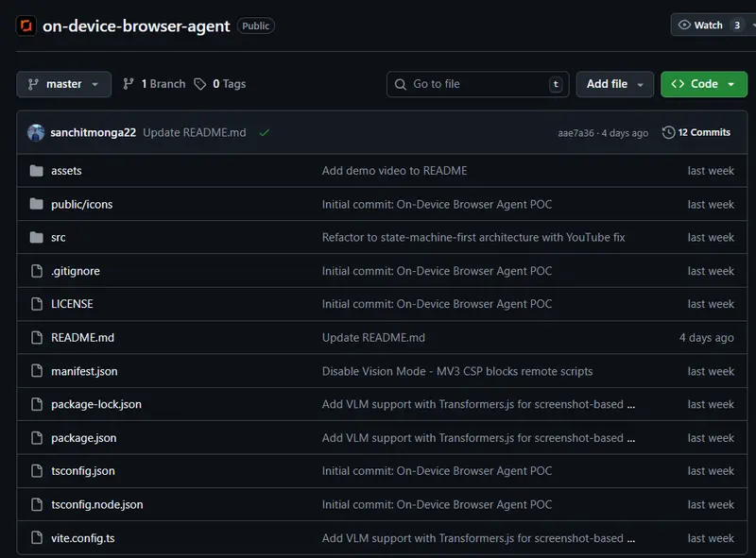Image resolution: width=756 pixels, height=558 pixels.
Task: Click the green checkmark on the latest commit
Action: (263, 133)
